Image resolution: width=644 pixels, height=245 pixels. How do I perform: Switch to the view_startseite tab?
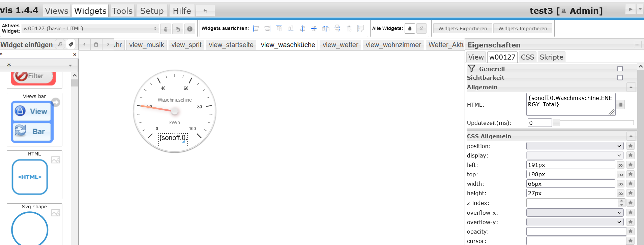tap(231, 45)
